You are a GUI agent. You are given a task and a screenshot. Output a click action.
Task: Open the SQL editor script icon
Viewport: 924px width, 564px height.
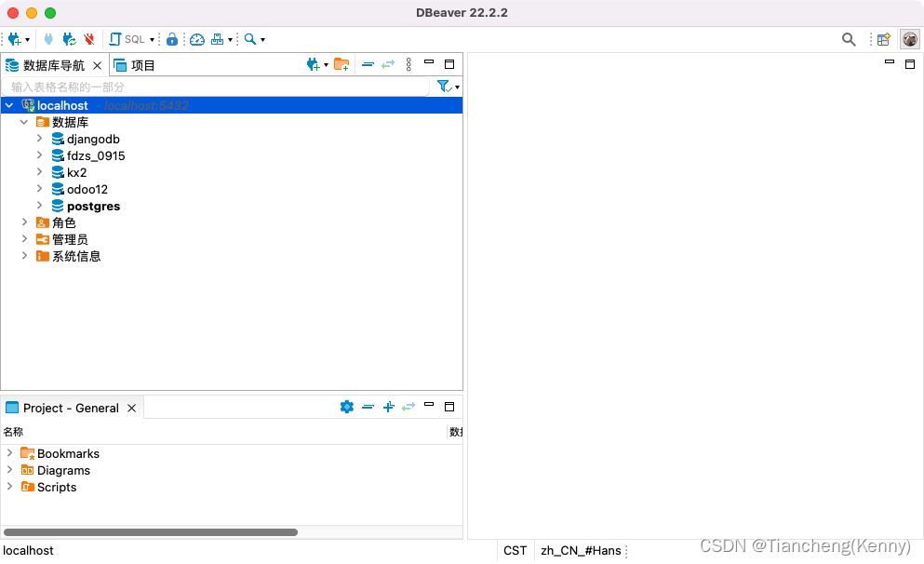click(x=114, y=39)
